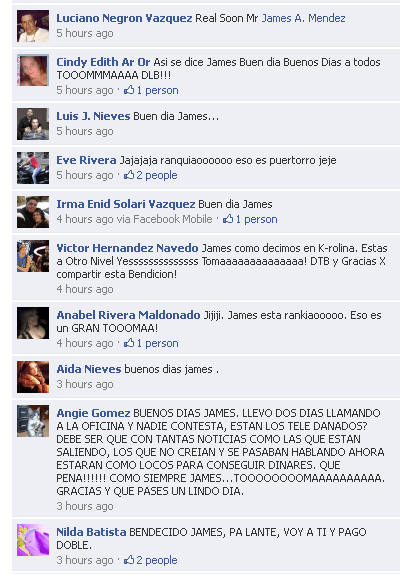Show who liked Nilda Batista's comment
The width and height of the screenshot is (400, 574).
click(157, 560)
